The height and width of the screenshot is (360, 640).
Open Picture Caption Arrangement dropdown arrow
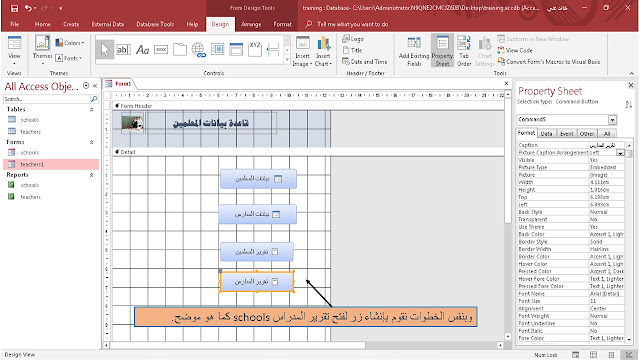click(x=620, y=153)
